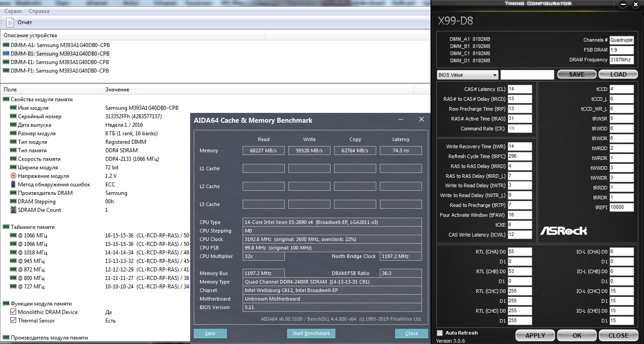Image resolution: width=644 pixels, height=344 pixels.
Task: Click the Отчёт report page icon
Action: [10, 22]
